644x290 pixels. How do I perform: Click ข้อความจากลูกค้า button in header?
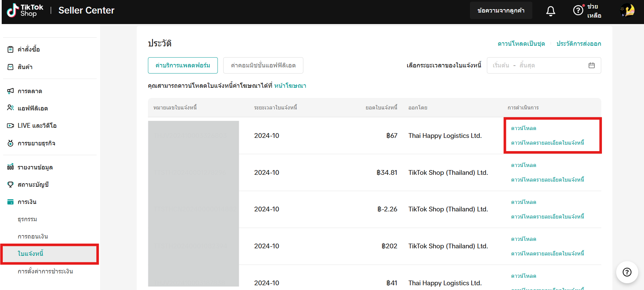click(501, 11)
